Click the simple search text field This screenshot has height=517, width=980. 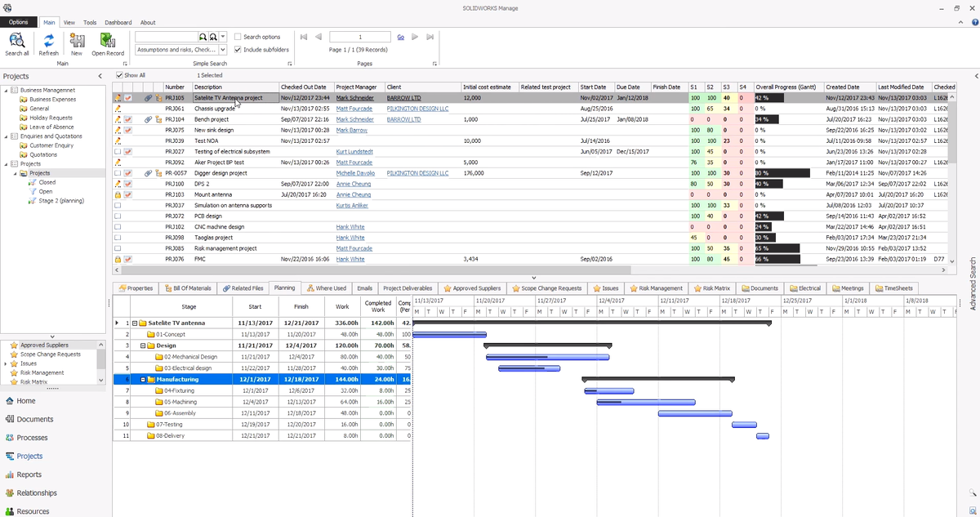(x=167, y=37)
